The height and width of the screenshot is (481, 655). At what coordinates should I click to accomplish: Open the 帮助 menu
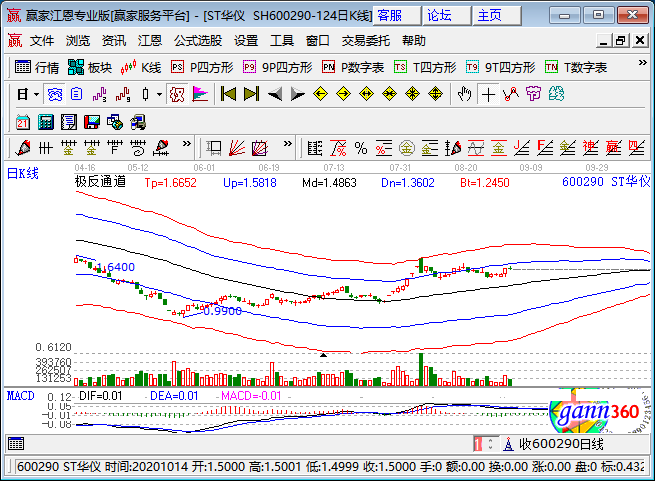tap(414, 41)
